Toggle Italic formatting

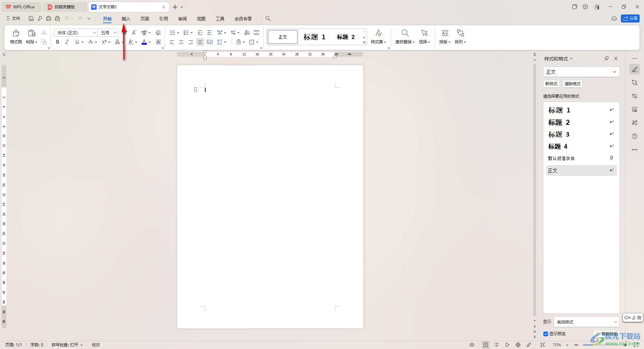pyautogui.click(x=67, y=42)
